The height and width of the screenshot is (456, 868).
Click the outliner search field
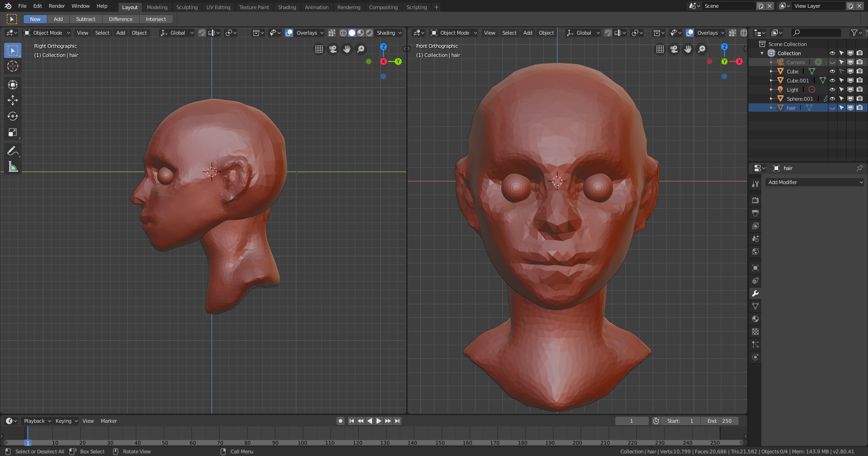tap(816, 33)
